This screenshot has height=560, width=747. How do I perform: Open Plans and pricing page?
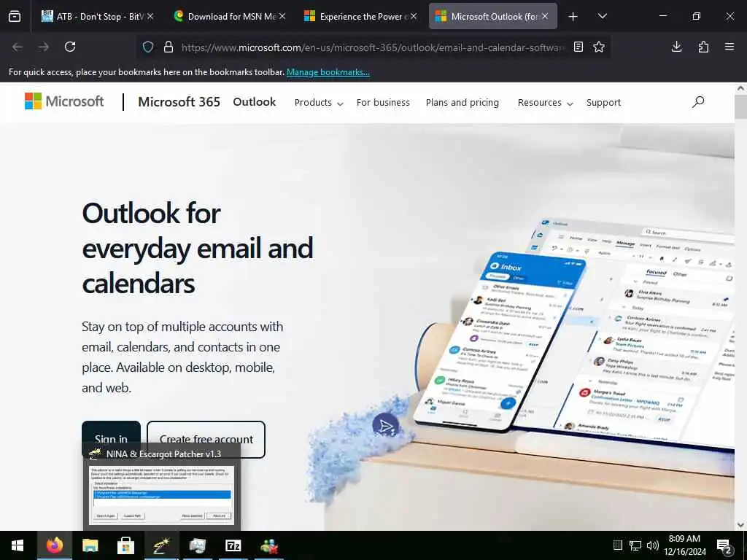point(462,103)
